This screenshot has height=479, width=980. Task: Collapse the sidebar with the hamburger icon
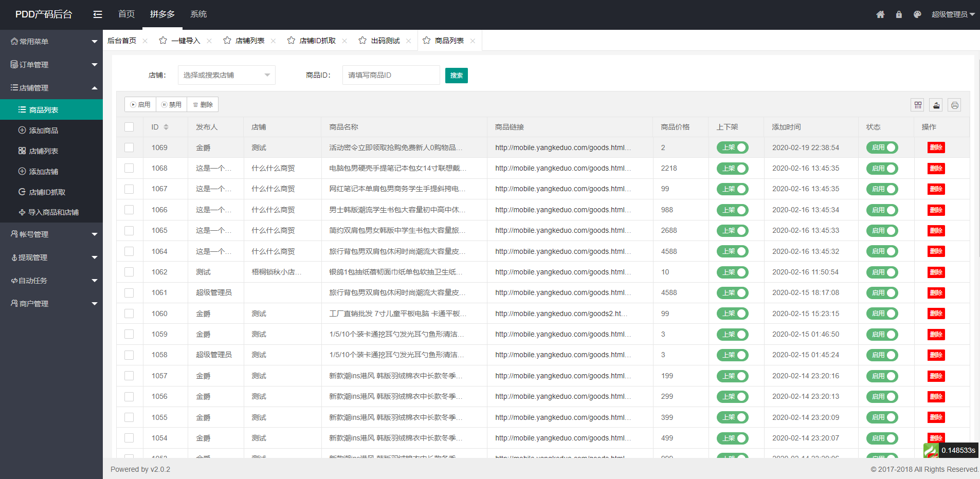coord(97,14)
